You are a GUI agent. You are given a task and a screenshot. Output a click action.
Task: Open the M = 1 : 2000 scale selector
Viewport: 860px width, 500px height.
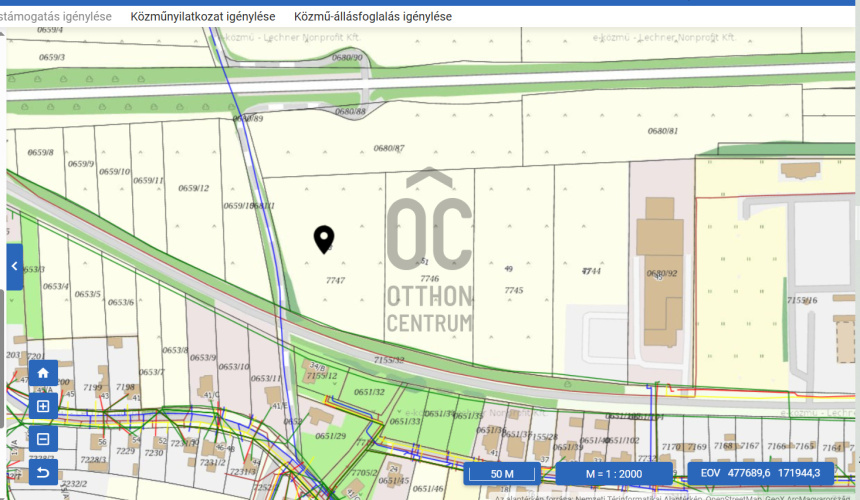point(614,474)
